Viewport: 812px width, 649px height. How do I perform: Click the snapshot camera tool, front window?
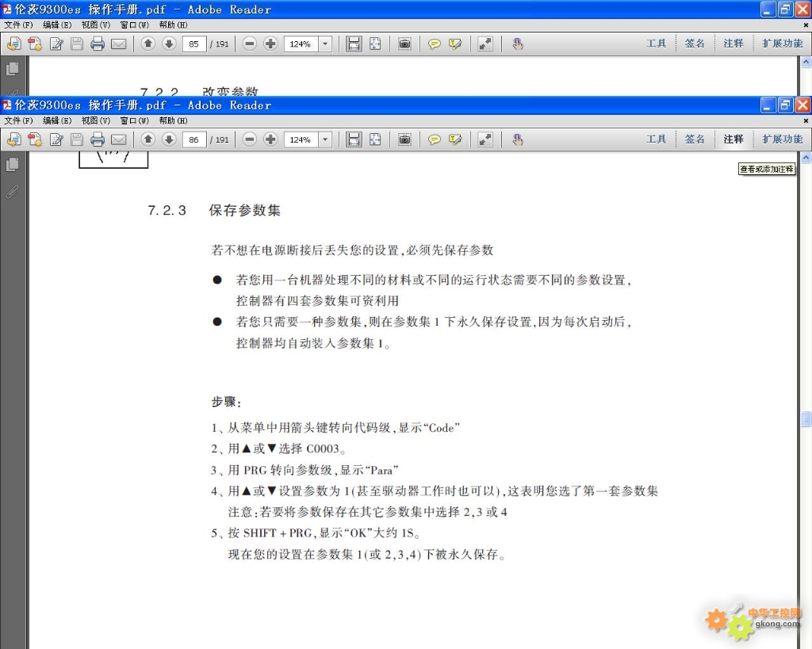pyautogui.click(x=404, y=139)
